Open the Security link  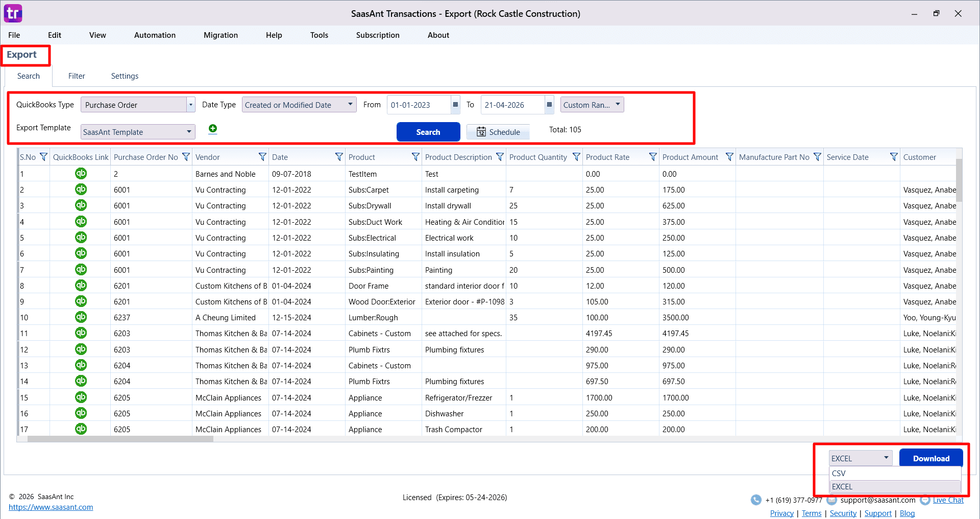coord(843,513)
